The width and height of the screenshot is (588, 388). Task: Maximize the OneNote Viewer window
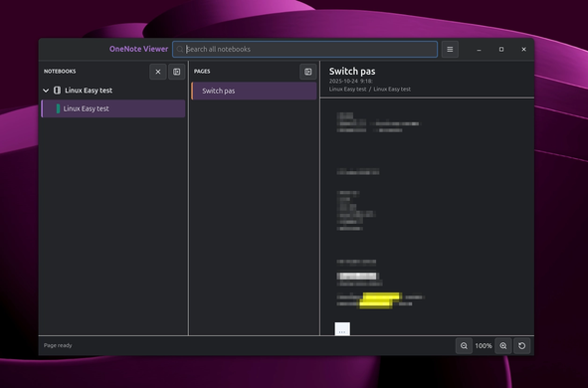[501, 50]
